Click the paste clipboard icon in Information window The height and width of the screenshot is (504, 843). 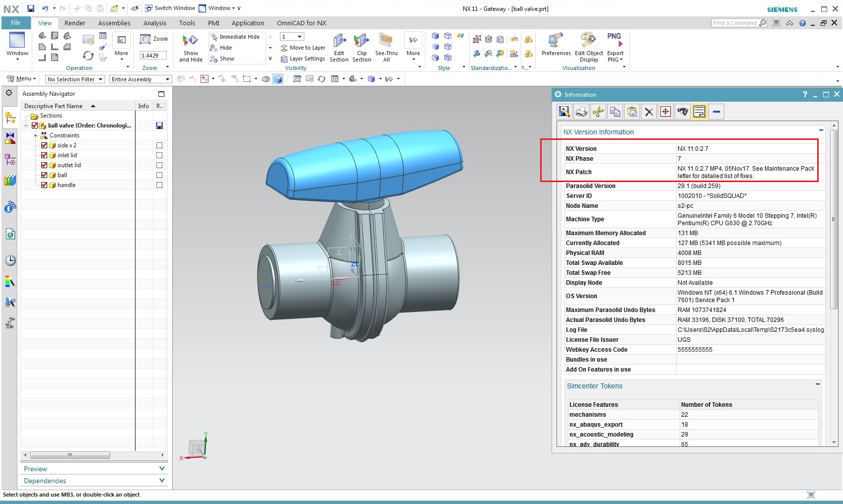pyautogui.click(x=632, y=112)
